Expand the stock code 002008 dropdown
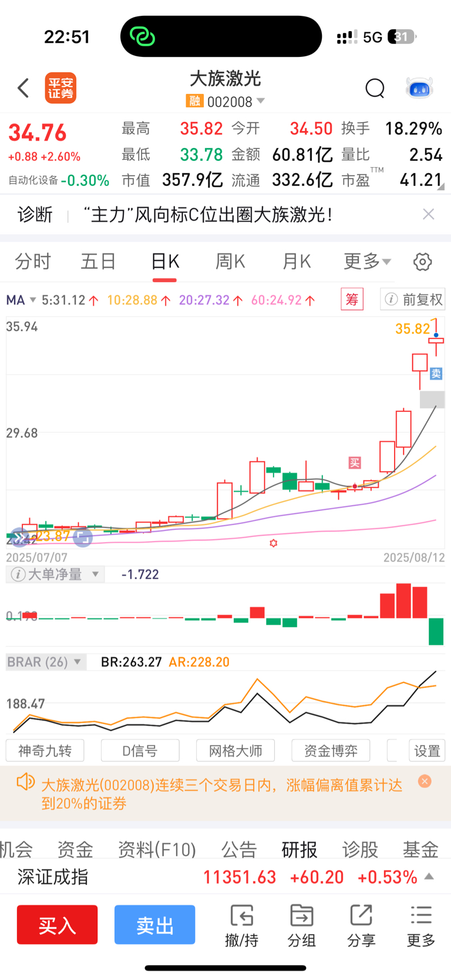Screen dimensions: 451x980 pos(261,101)
